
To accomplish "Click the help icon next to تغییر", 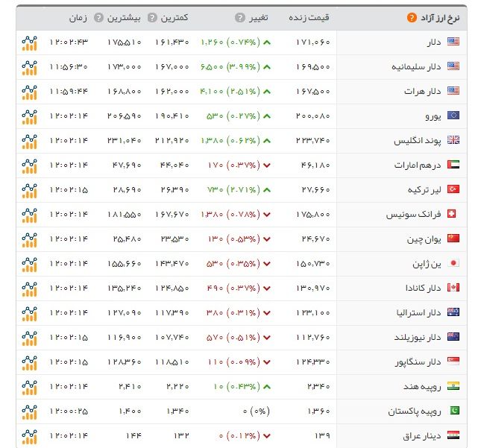I will [x=239, y=17].
